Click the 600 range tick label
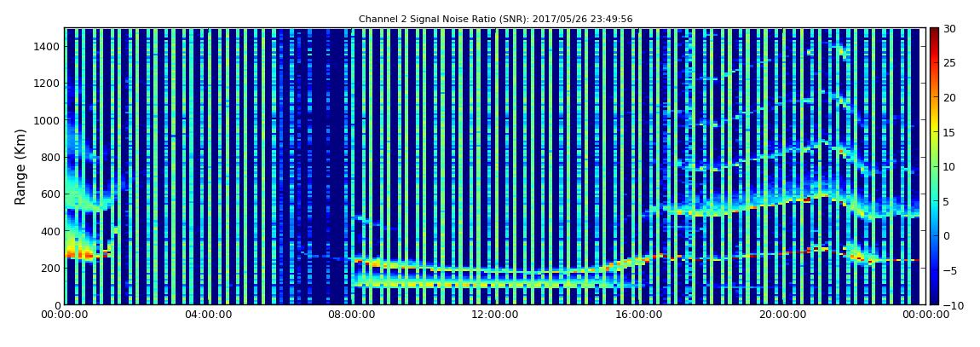Image resolution: width=980 pixels, height=347 pixels. pos(49,194)
